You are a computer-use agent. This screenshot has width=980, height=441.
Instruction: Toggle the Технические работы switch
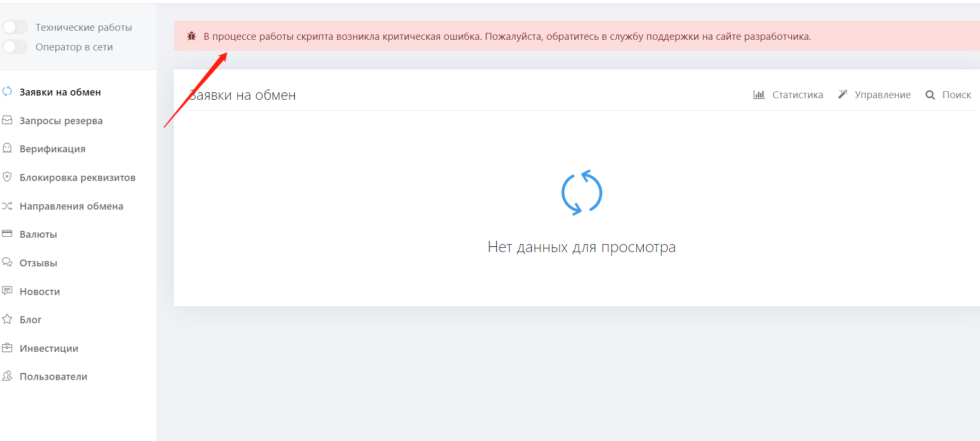pyautogui.click(x=15, y=27)
